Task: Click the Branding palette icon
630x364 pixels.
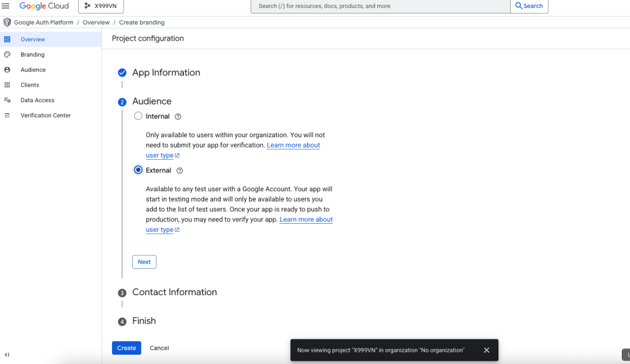Action: [7, 55]
